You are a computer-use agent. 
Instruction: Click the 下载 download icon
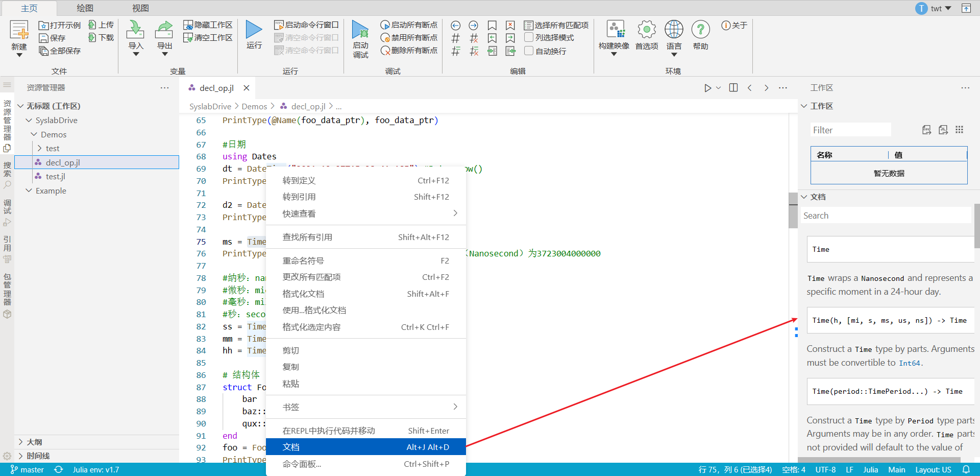click(92, 37)
